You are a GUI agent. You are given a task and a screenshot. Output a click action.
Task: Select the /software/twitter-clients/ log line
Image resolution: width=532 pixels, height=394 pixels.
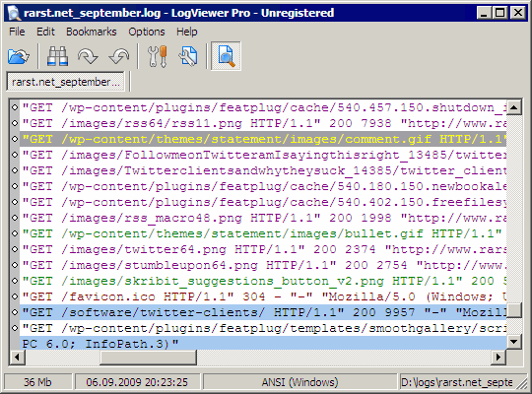click(263, 312)
